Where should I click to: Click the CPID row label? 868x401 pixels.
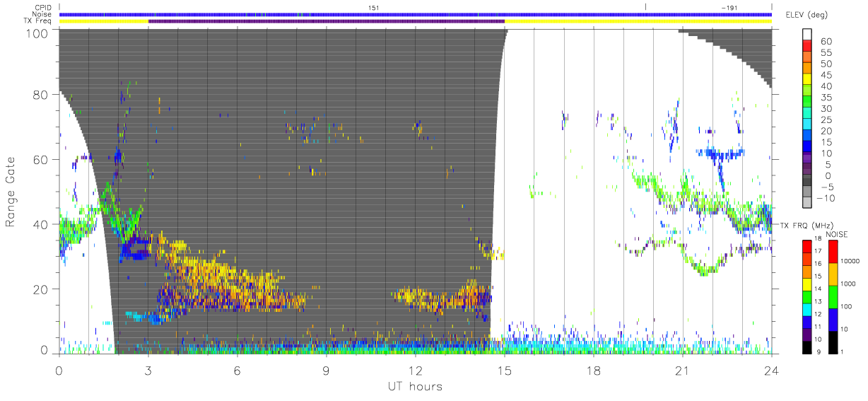coord(44,7)
